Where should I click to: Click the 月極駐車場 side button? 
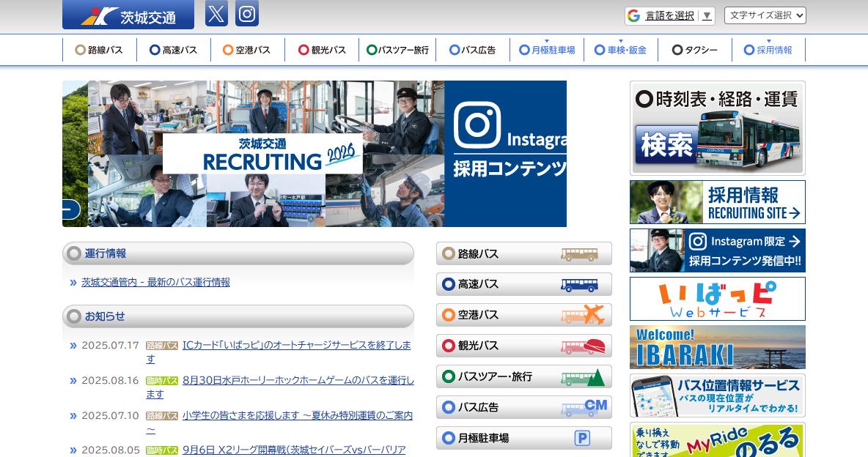[x=523, y=438]
